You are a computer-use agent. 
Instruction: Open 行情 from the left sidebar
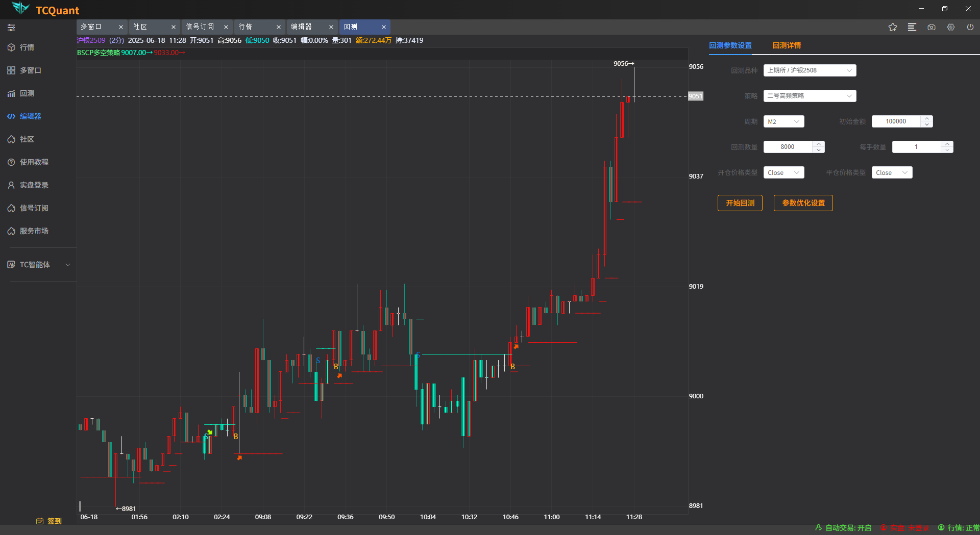(27, 47)
